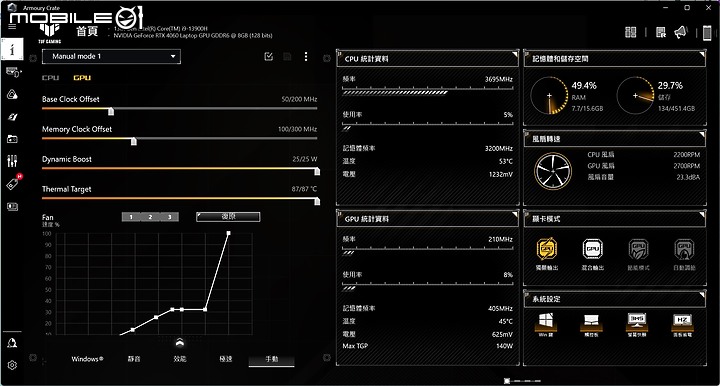
Task: Toggle the Win key setting
Action: click(546, 324)
